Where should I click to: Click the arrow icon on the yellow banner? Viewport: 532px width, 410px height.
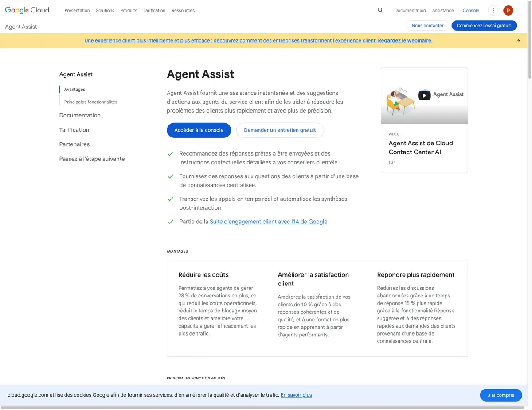[x=518, y=41]
